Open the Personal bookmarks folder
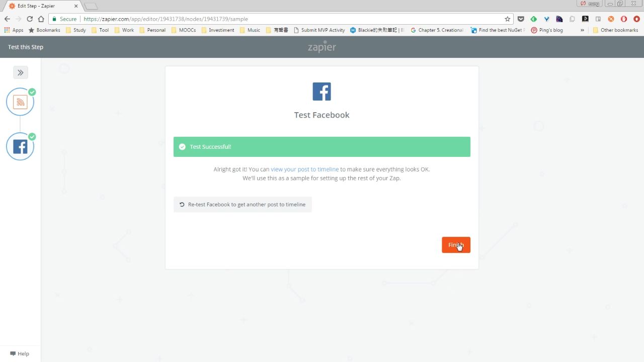The image size is (644, 362). coord(152,30)
